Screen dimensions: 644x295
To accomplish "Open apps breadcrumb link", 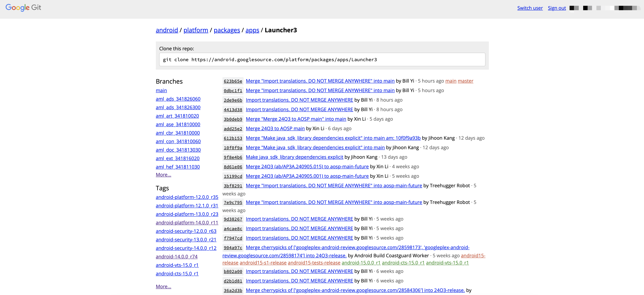I will pos(252,30).
